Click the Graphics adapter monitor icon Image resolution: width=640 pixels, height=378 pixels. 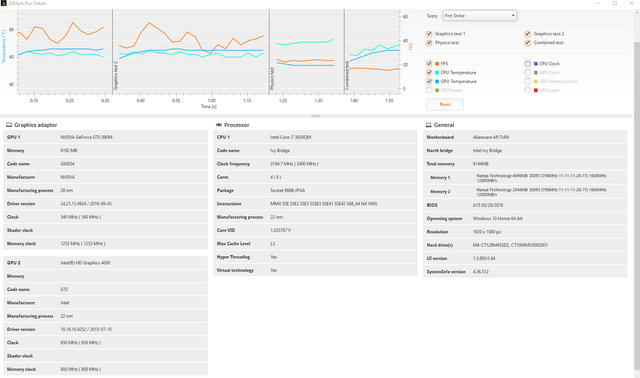[x=9, y=125]
